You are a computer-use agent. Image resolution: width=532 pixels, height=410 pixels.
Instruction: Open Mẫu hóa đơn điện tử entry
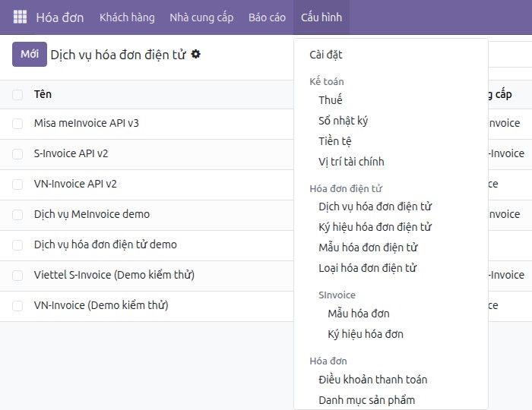tap(368, 248)
